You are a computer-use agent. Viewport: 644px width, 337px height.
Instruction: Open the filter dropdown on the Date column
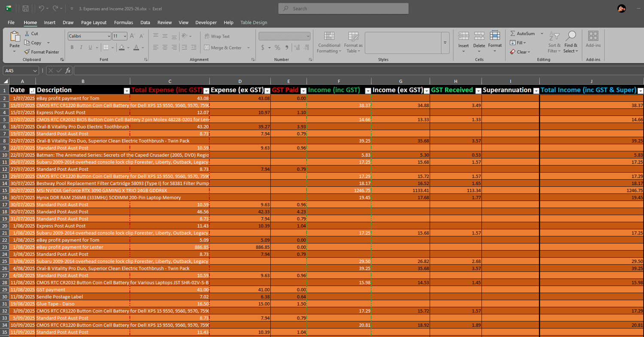(32, 91)
